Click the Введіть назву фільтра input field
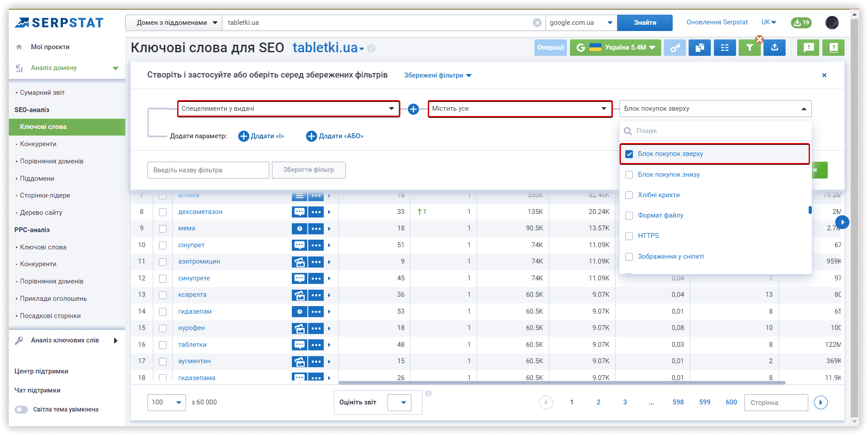Image resolution: width=868 pixels, height=435 pixels. 208,170
